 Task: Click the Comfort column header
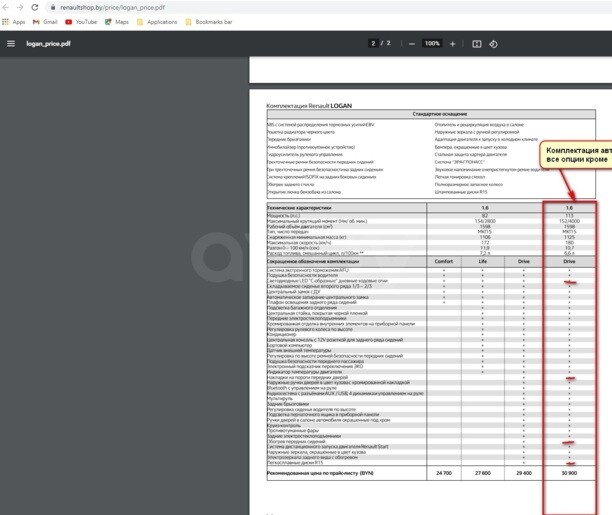[444, 261]
